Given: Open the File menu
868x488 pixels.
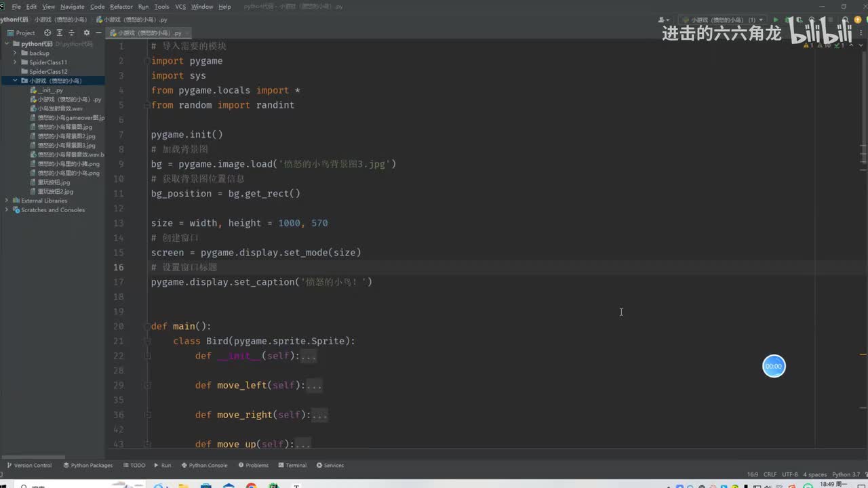Looking at the screenshot, I should pos(16,7).
